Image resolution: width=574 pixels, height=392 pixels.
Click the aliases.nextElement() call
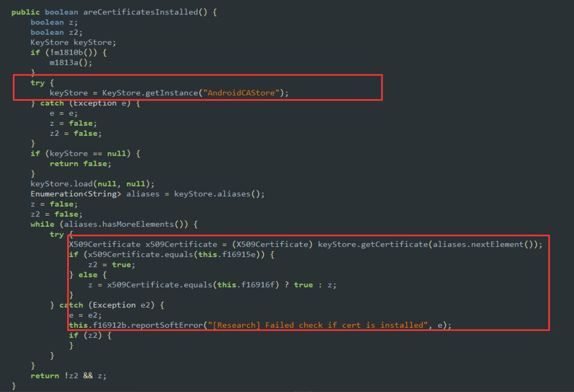click(x=483, y=245)
